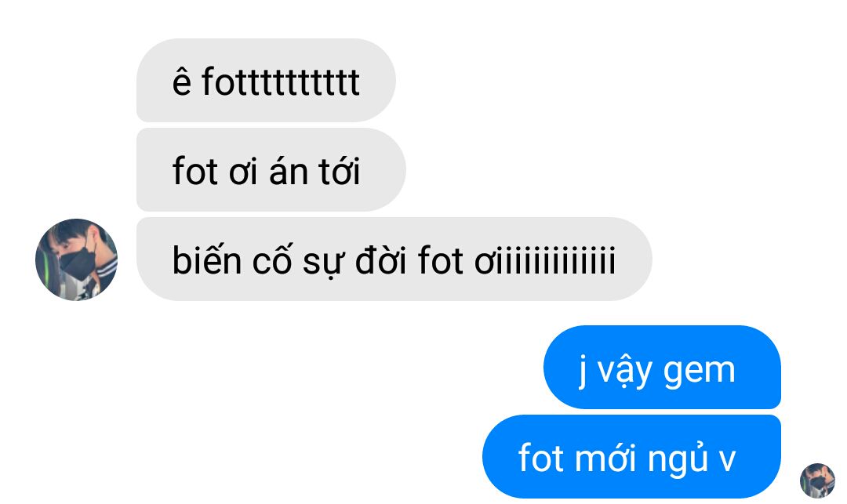Select the 'fot mới ngủ v' reply bubble
The width and height of the screenshot is (847, 504).
coord(631,456)
